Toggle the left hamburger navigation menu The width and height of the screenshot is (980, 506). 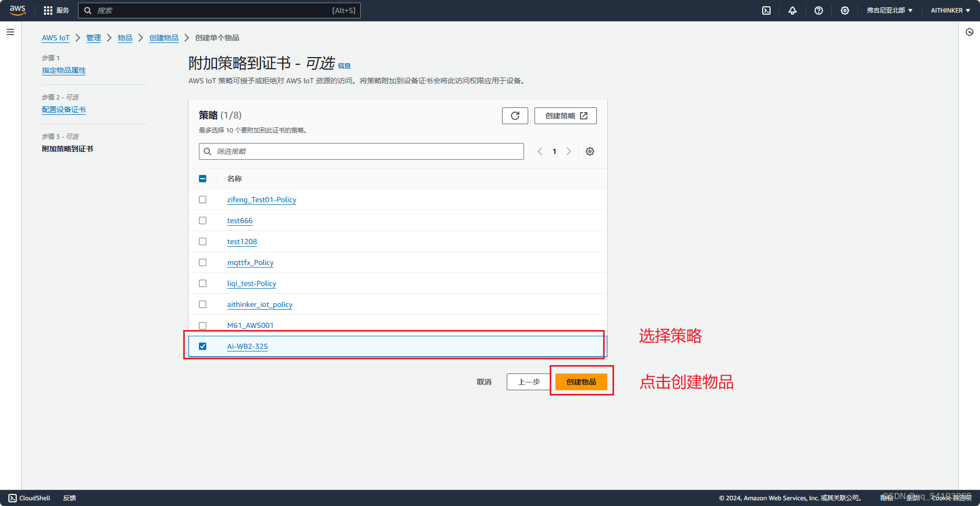pyautogui.click(x=10, y=32)
